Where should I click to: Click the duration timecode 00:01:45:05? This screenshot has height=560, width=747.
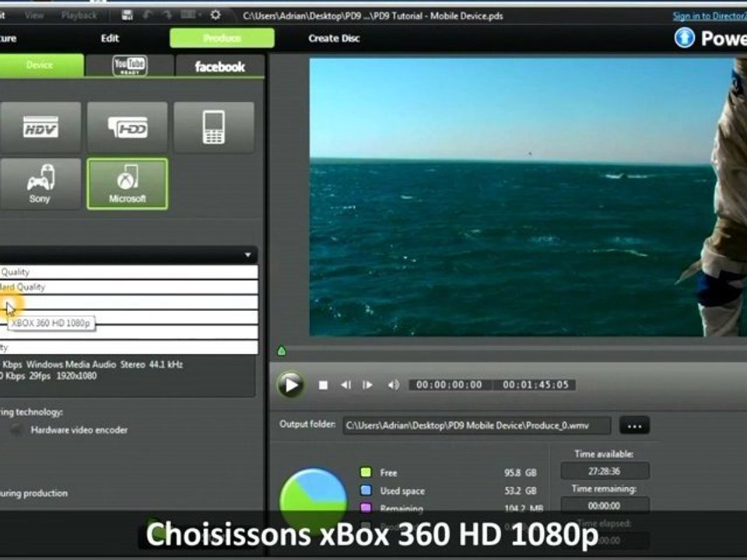535,385
